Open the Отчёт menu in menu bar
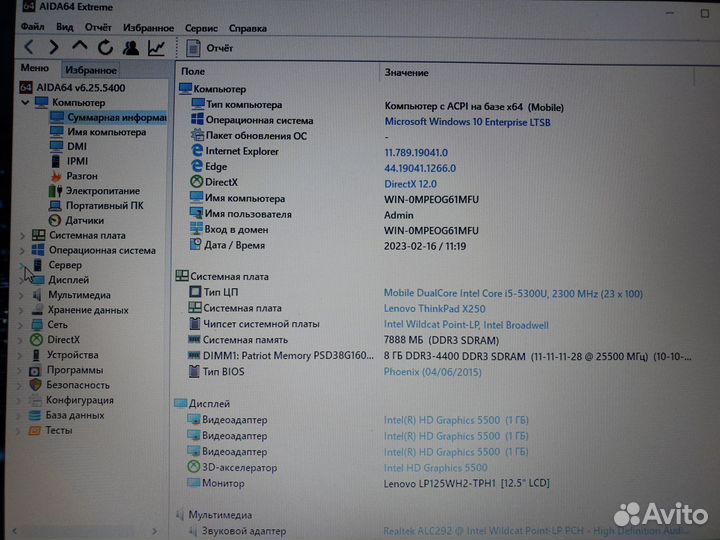Image resolution: width=720 pixels, height=540 pixels. [98, 28]
